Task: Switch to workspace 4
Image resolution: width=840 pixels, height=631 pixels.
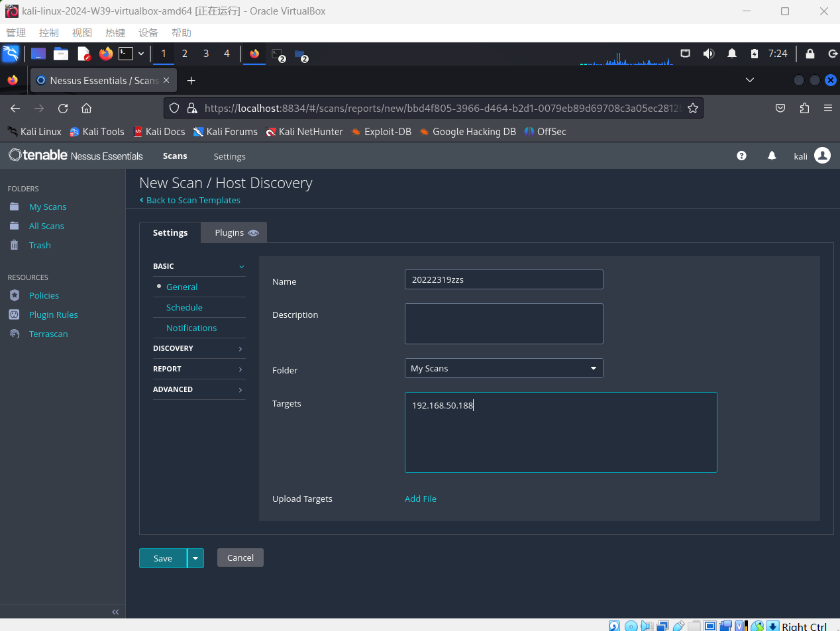Action: (x=227, y=54)
